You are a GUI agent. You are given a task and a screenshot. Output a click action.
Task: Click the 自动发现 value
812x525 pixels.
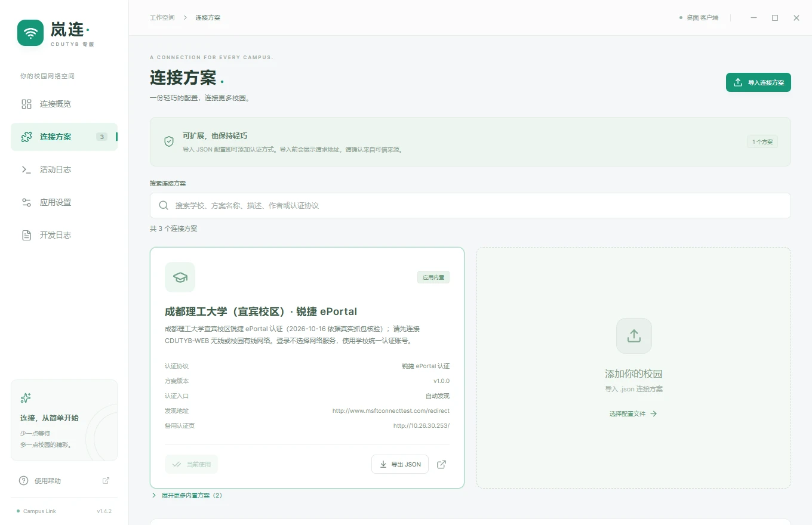tap(438, 396)
